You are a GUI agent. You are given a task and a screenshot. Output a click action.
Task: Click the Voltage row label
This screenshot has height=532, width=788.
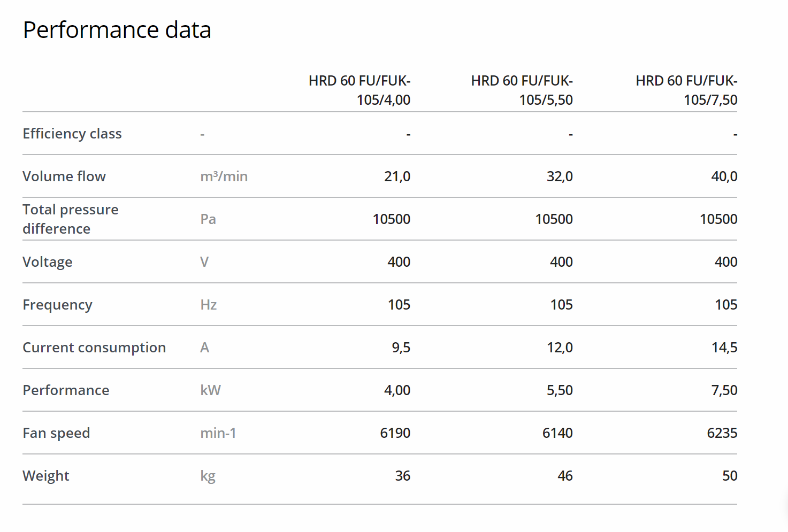pyautogui.click(x=48, y=262)
